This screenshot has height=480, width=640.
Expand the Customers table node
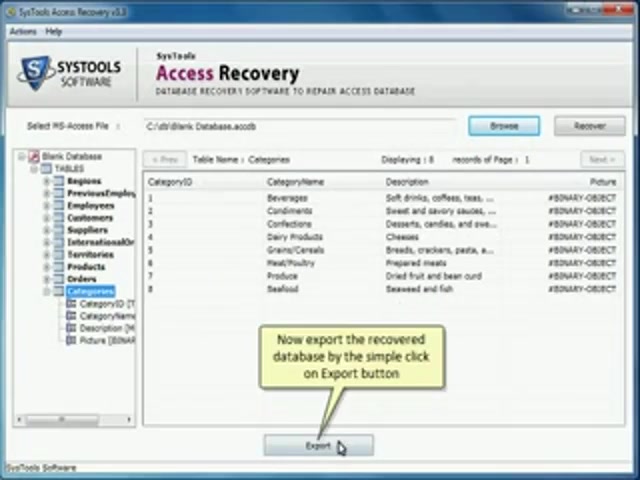click(46, 218)
